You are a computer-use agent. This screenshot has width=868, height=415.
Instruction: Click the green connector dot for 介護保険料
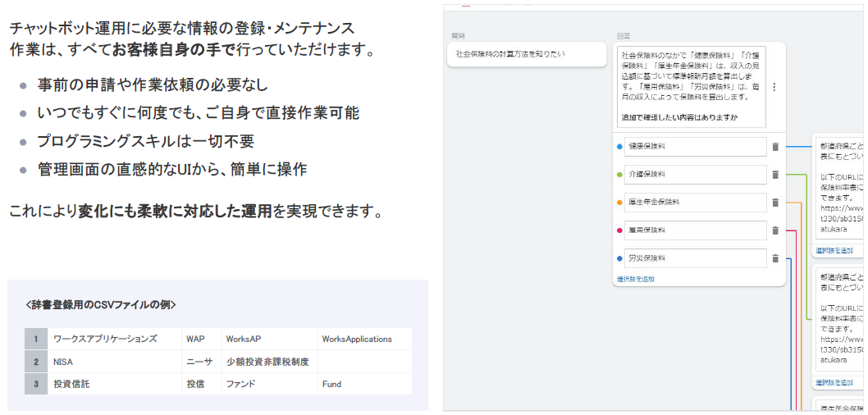tap(619, 175)
